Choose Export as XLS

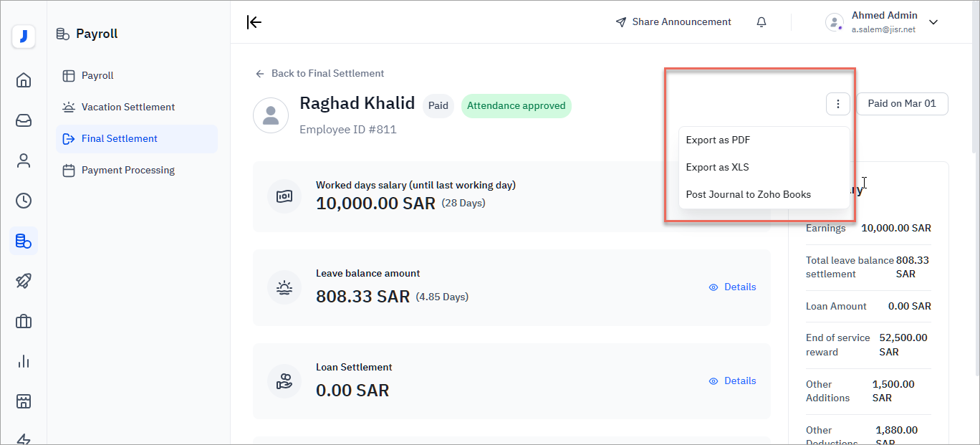coord(717,167)
